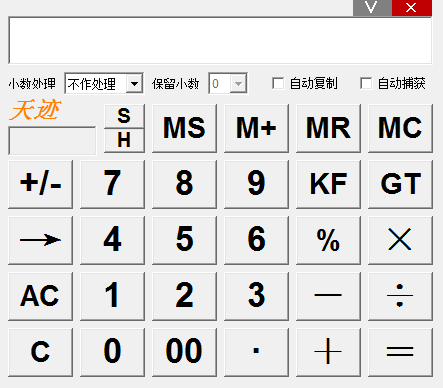Viewport: 443px width, 388px height.
Task: Open the 保留小数 dropdown
Action: point(228,83)
